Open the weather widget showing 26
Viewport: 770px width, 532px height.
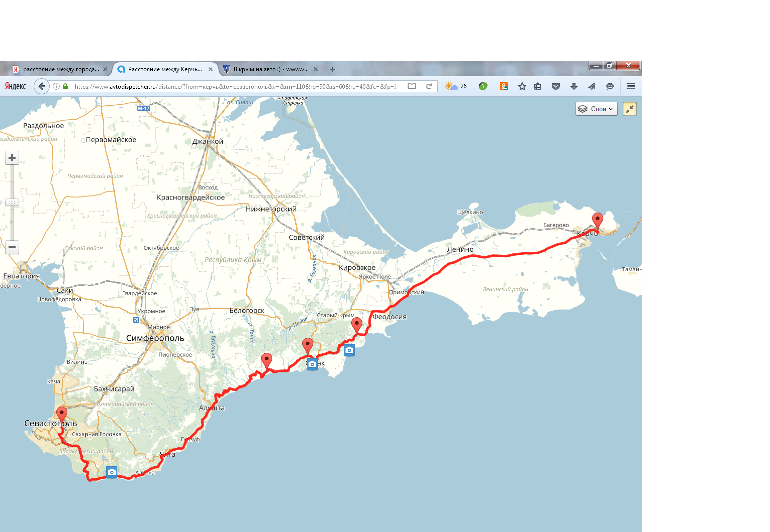pos(456,86)
